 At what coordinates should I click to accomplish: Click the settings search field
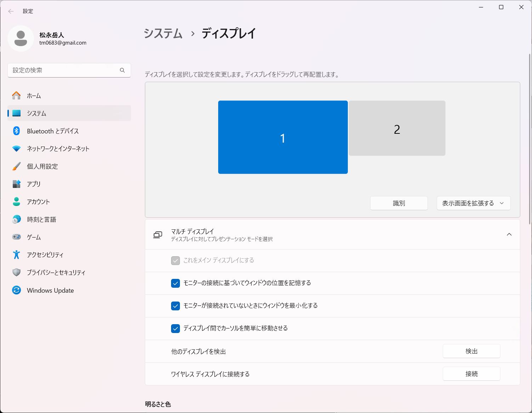point(66,70)
